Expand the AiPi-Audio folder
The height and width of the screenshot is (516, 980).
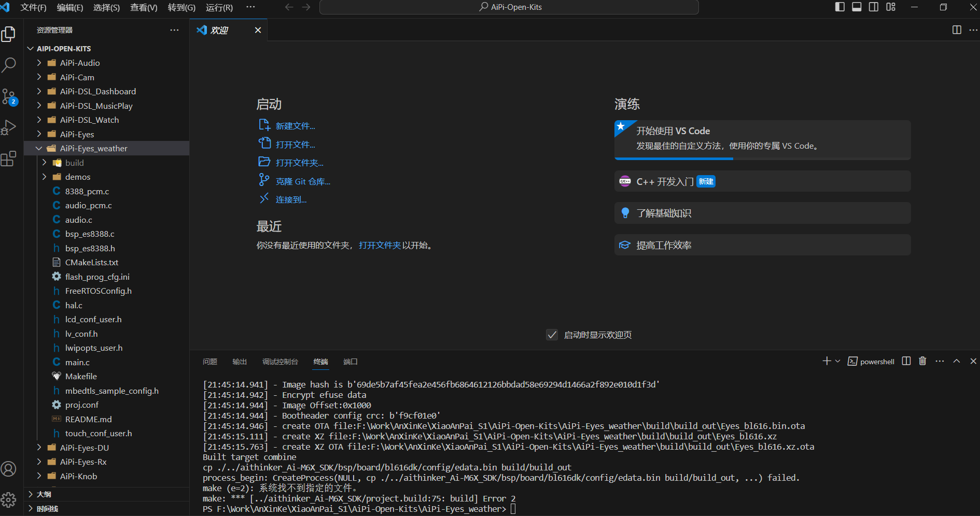[x=106, y=63]
